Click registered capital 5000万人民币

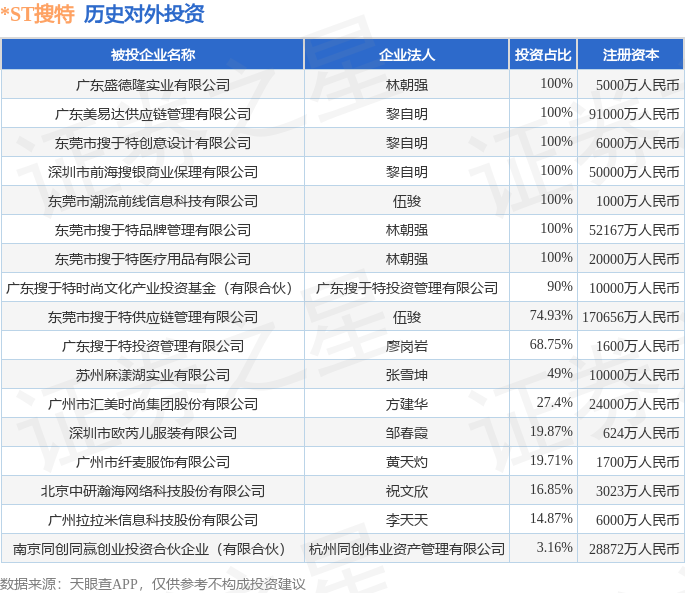637,85
